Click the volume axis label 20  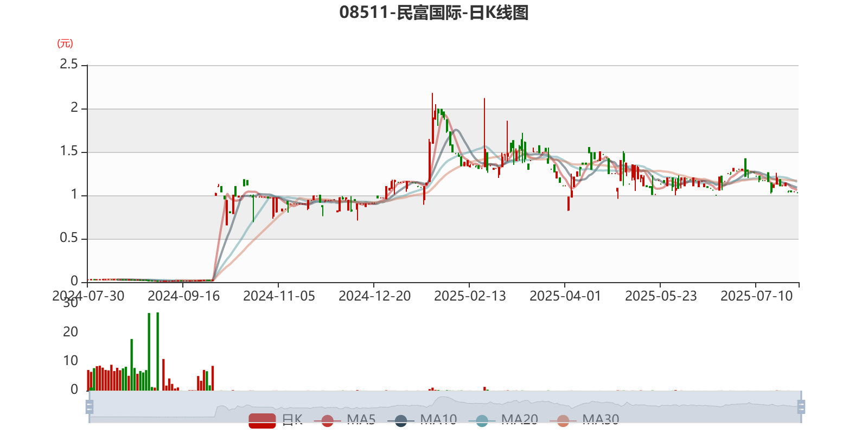pos(71,332)
